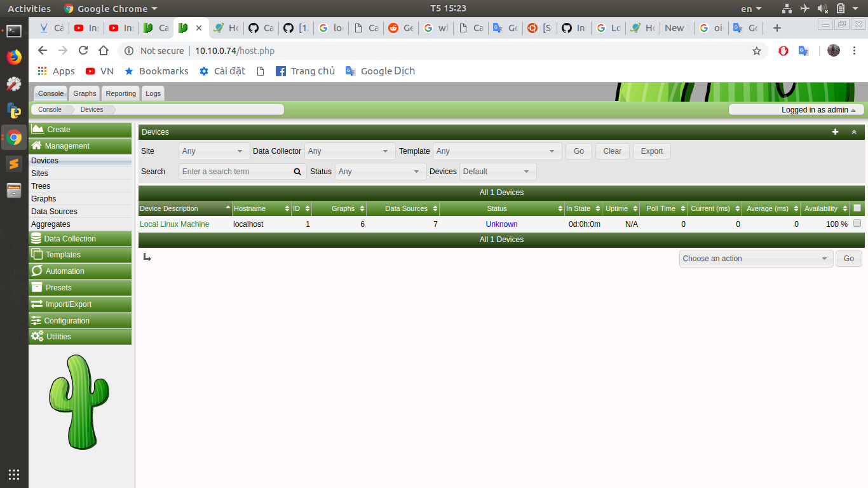
Task: Click the gears icon beside Utilities
Action: click(x=38, y=336)
